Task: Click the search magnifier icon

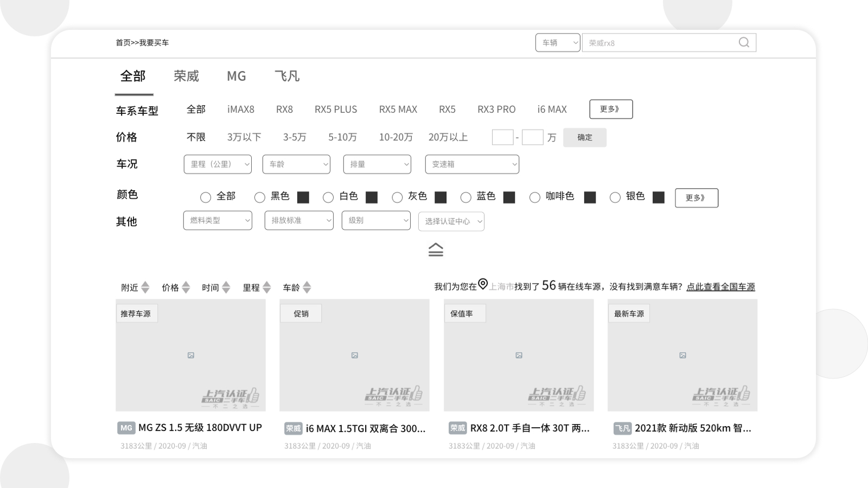Action: pos(744,42)
